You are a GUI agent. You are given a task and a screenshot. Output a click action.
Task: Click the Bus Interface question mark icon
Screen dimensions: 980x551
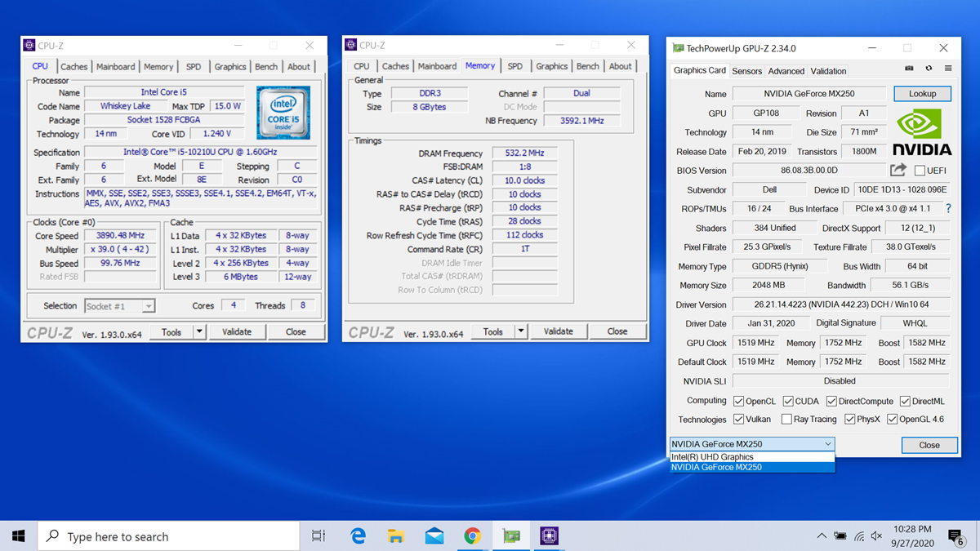(948, 209)
